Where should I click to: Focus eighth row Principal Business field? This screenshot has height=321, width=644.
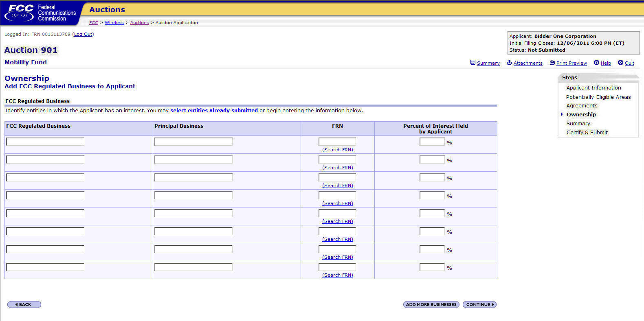pos(193,267)
